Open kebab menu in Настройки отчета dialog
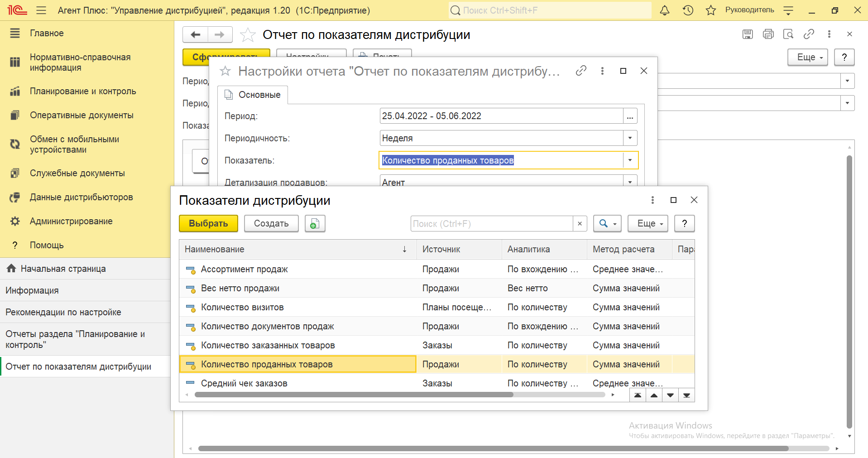 602,71
